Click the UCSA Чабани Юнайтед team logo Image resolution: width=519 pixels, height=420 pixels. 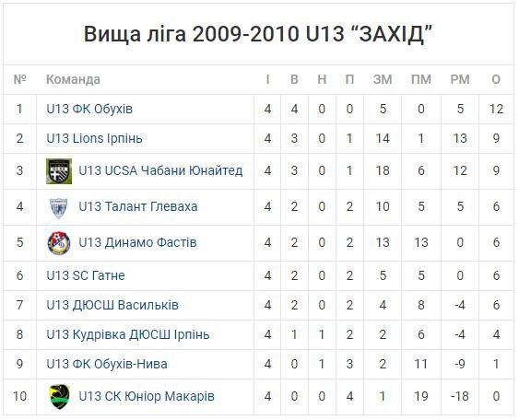pyautogui.click(x=59, y=171)
